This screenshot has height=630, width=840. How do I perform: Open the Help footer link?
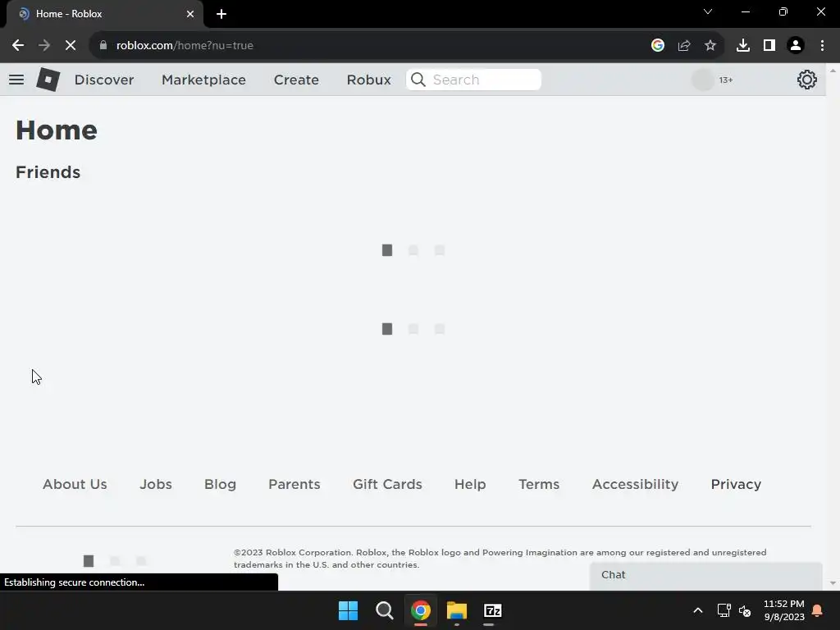point(470,484)
